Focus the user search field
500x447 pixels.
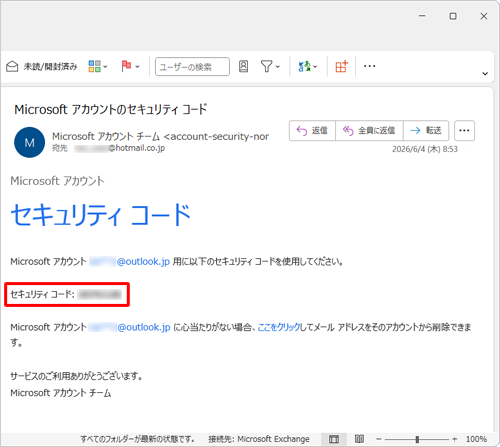coord(192,67)
